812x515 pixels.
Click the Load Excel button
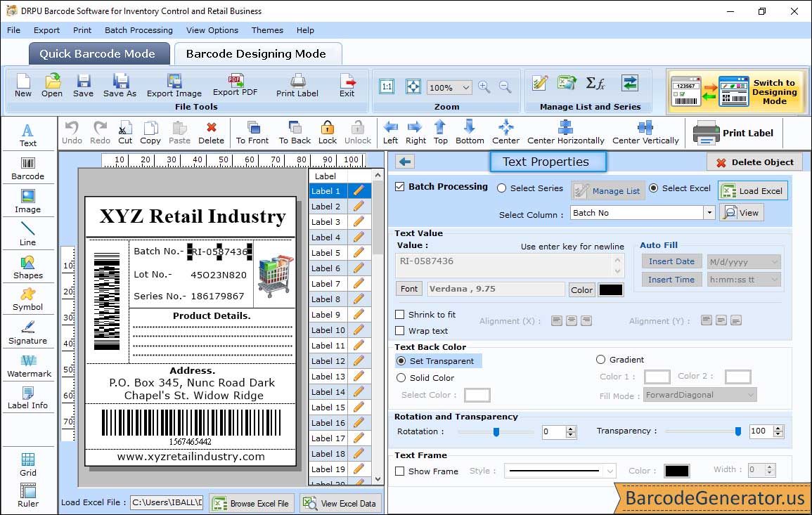pos(753,190)
